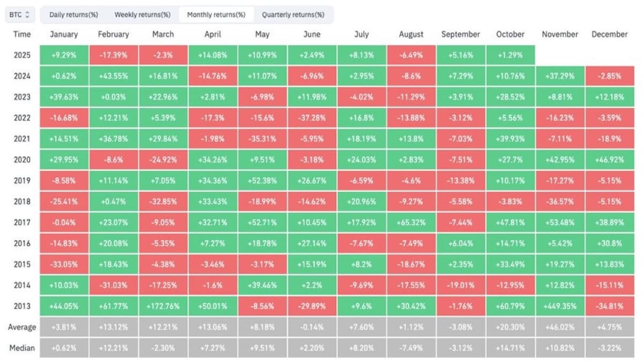
Task: Click the December column header
Action: pyautogui.click(x=610, y=34)
